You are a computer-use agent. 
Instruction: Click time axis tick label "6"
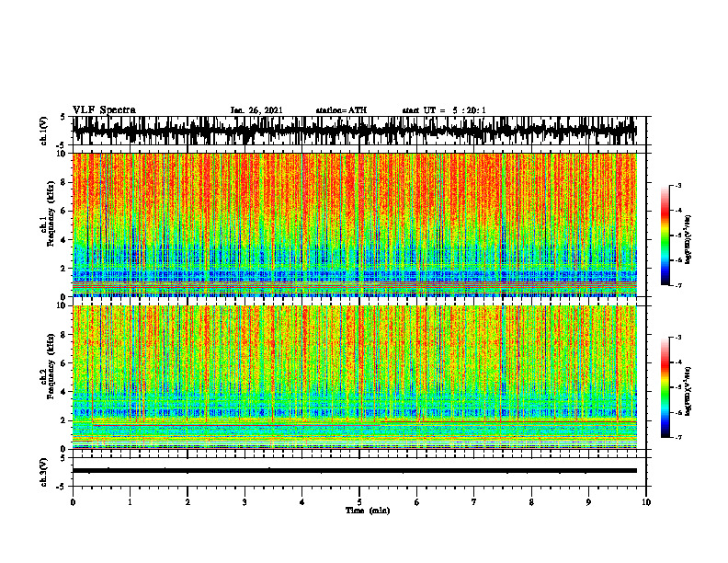(x=416, y=502)
